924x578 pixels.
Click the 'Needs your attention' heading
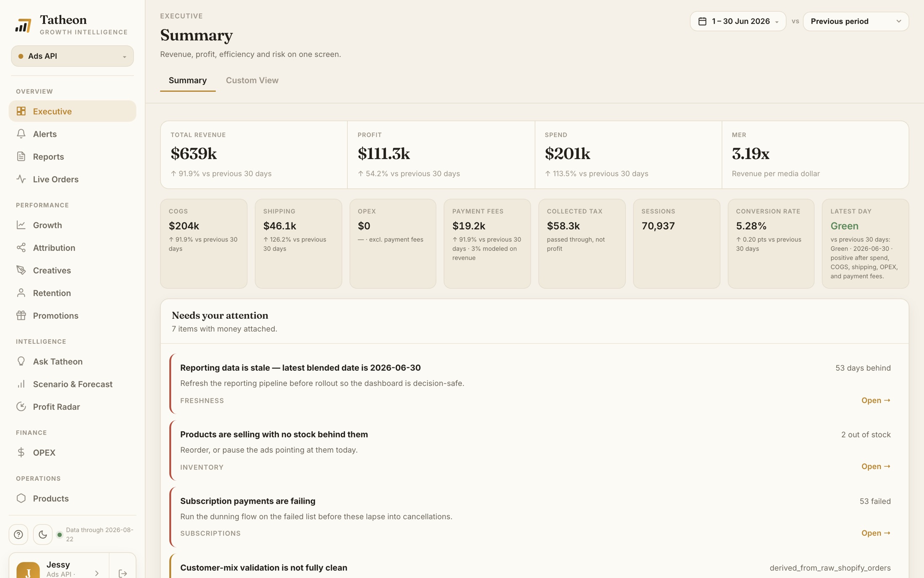tap(220, 315)
